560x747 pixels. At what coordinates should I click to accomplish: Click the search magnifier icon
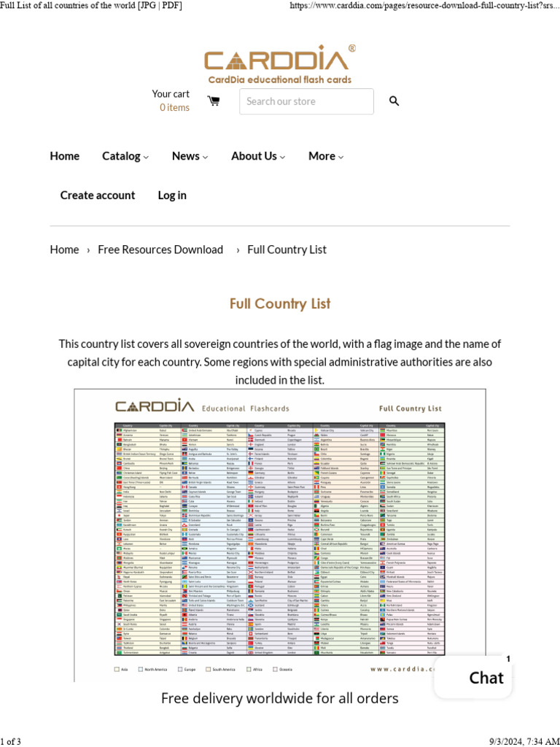point(394,101)
